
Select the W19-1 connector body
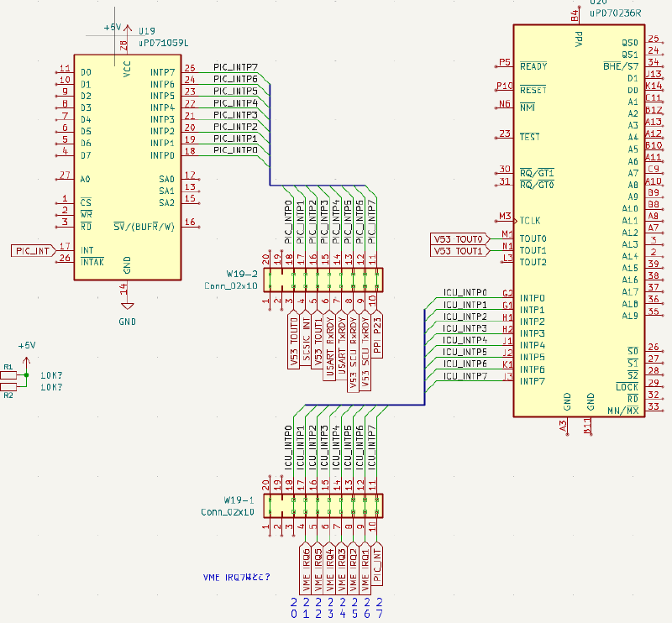[x=323, y=505]
